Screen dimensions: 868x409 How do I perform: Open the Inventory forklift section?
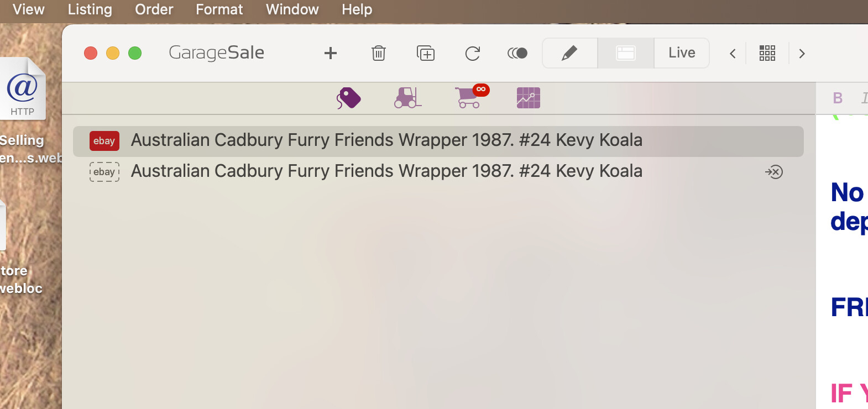(x=408, y=98)
